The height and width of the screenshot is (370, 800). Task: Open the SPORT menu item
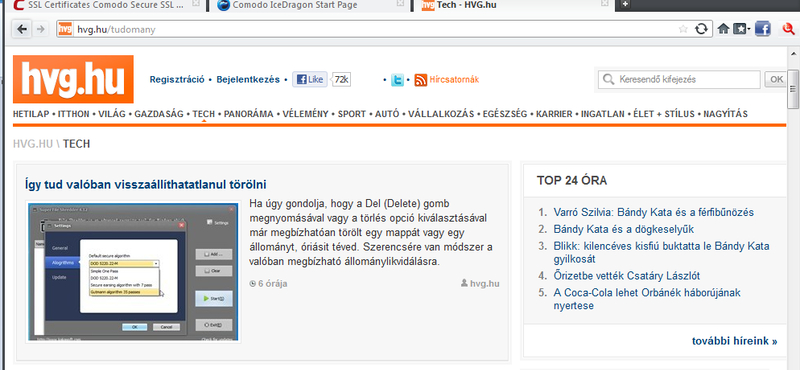(x=352, y=114)
